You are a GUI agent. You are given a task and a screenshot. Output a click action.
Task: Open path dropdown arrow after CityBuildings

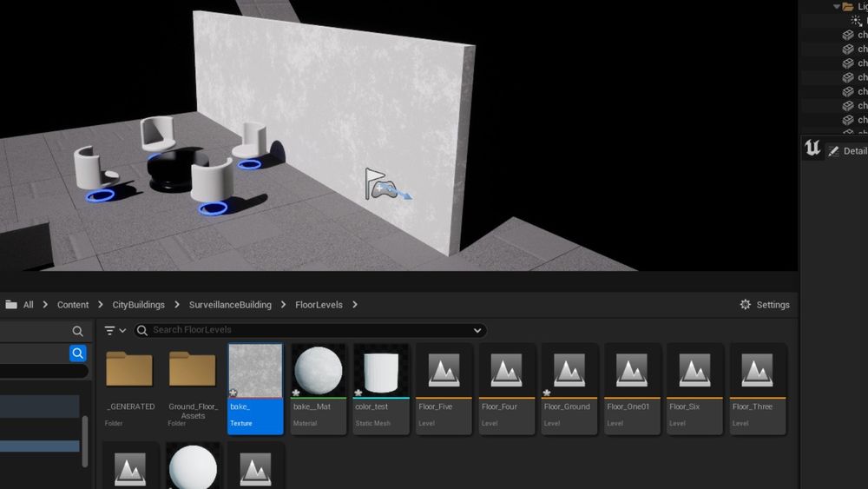[x=176, y=305]
